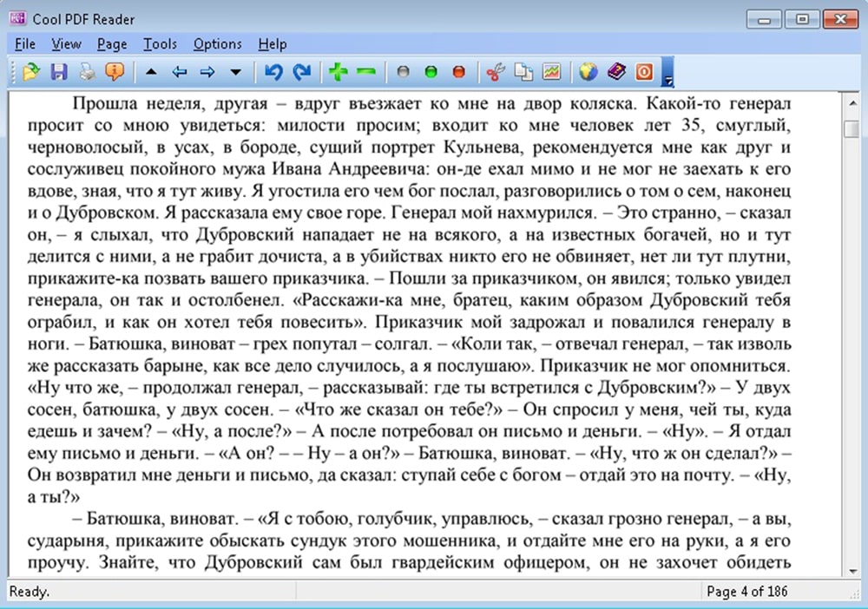Open the Tools menu
Image resolution: width=868 pixels, height=609 pixels.
point(160,44)
